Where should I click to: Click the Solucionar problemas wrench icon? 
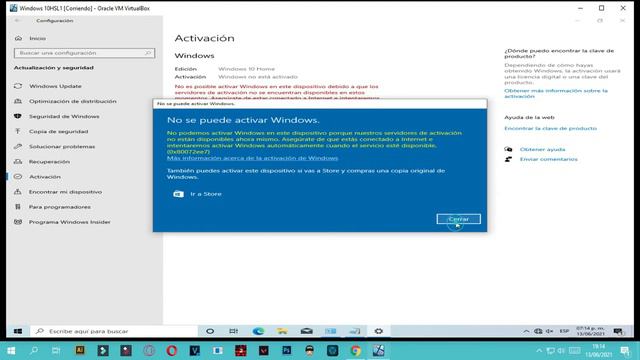click(18, 147)
